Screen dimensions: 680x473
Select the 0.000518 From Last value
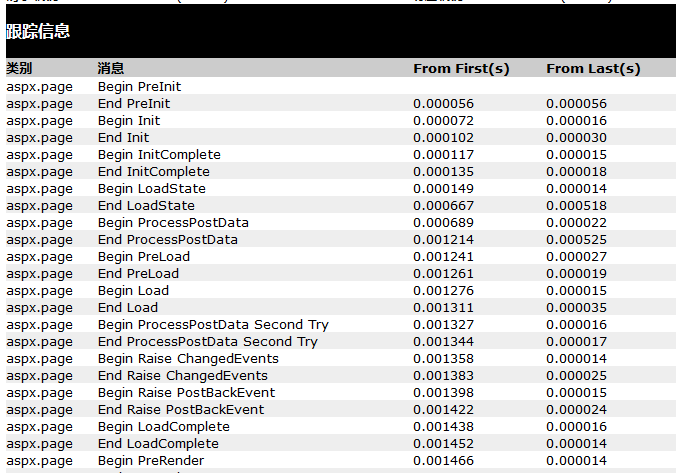coord(576,205)
